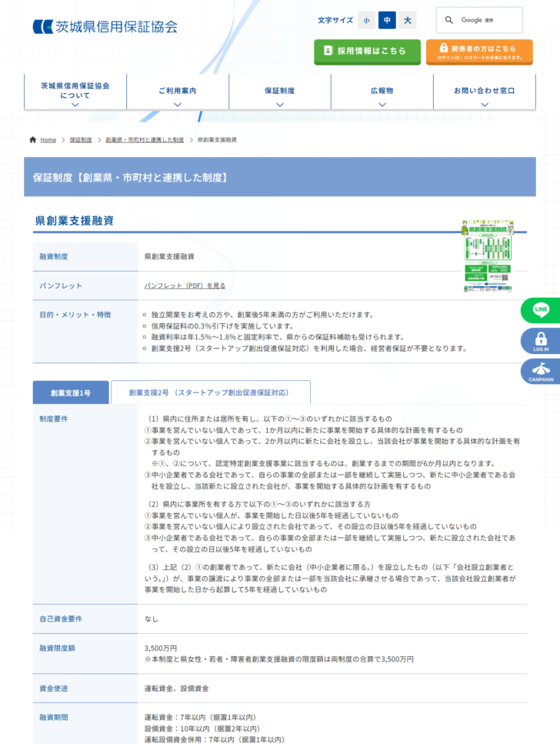Expand chevron under ご利用案内
Screen dimensions: 560x744
pos(178,105)
